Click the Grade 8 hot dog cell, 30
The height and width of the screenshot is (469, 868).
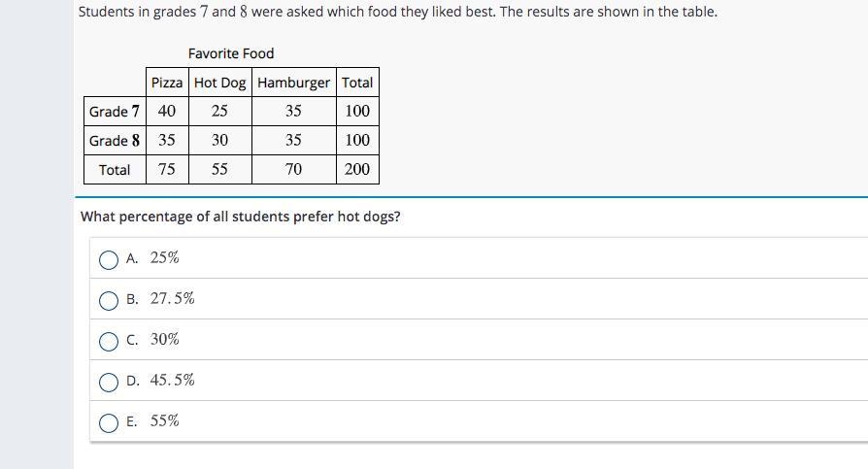point(219,141)
